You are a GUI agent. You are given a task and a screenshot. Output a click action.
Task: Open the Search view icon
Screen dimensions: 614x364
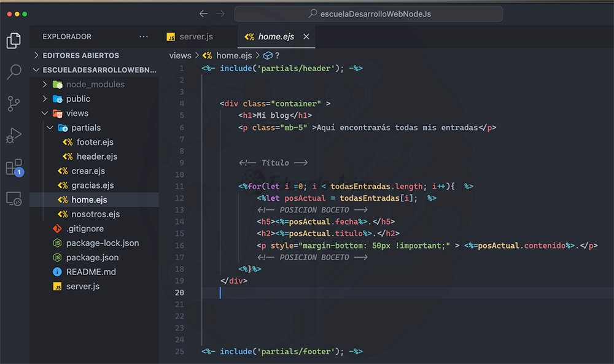click(x=14, y=72)
